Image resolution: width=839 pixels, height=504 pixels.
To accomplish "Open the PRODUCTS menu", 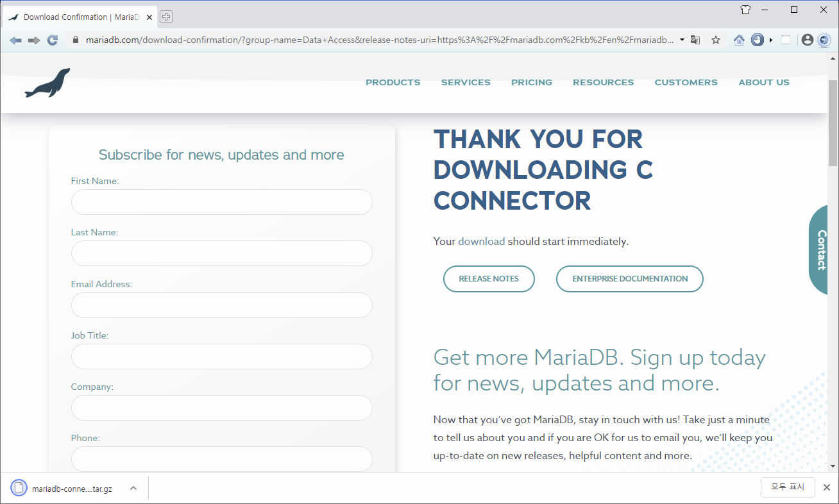I will (393, 82).
